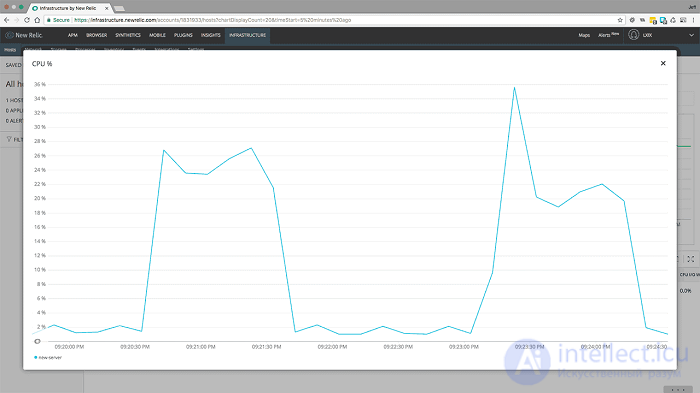This screenshot has height=393, width=700.
Task: Bookmark this page with the star icon
Action: [620, 20]
